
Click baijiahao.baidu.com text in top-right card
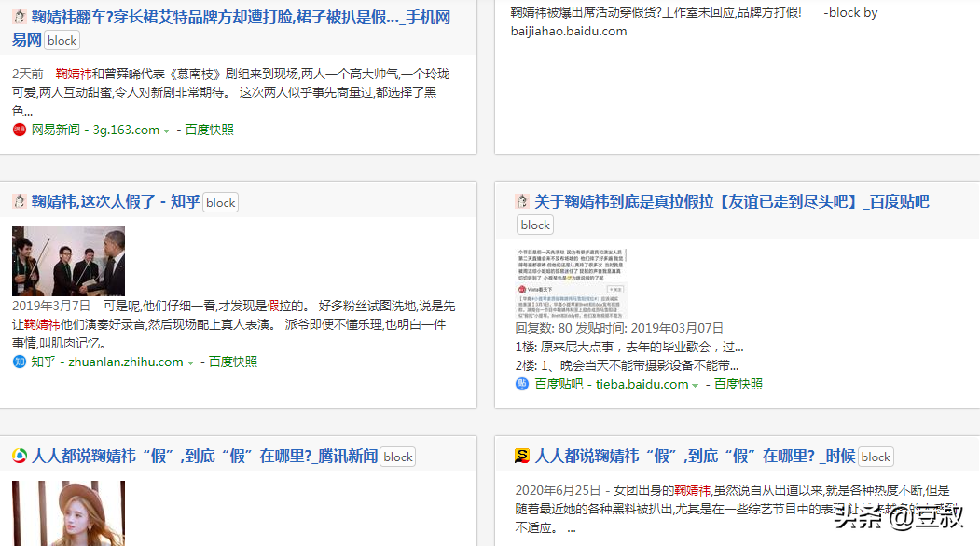[569, 32]
